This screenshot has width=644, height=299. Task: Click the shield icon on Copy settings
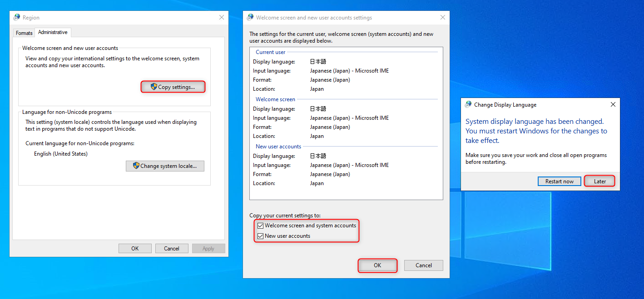coord(154,87)
